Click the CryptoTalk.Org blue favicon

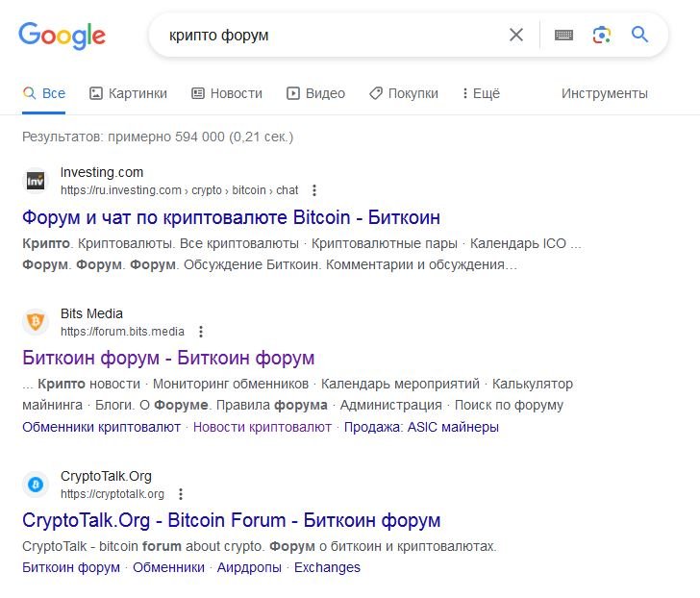click(36, 485)
